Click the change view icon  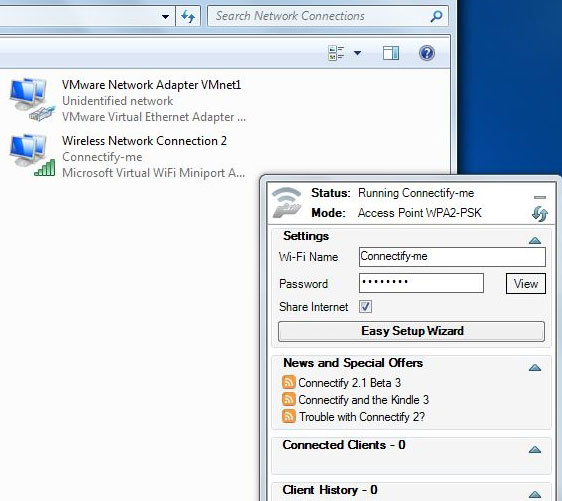click(x=336, y=53)
